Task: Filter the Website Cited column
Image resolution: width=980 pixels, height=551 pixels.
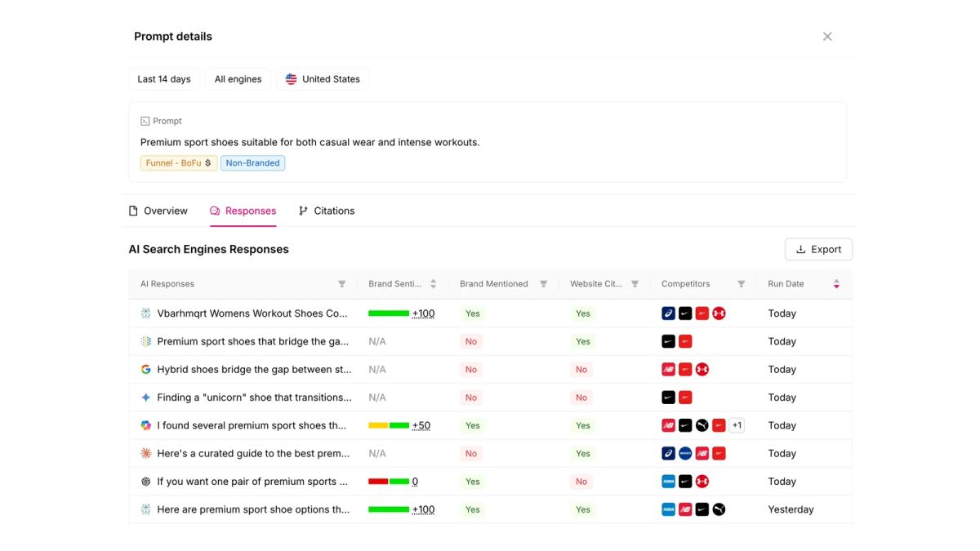Action: tap(635, 284)
